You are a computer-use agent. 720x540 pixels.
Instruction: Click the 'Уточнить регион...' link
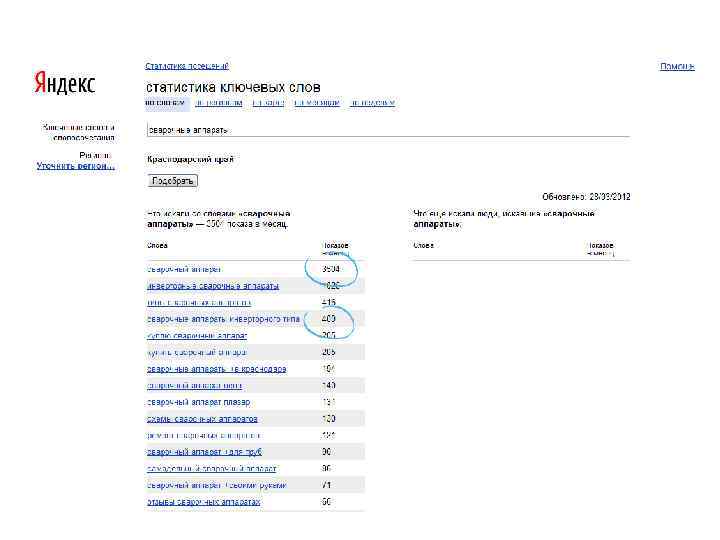pyautogui.click(x=75, y=166)
